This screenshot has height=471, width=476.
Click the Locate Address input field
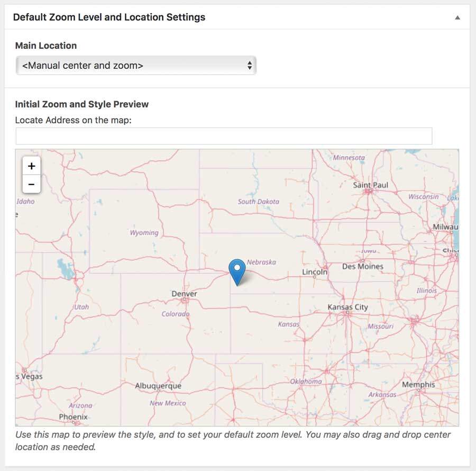[224, 136]
